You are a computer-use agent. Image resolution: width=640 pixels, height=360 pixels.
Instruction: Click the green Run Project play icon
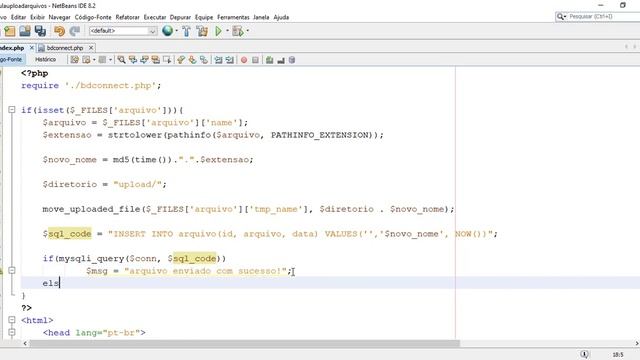pos(218,31)
